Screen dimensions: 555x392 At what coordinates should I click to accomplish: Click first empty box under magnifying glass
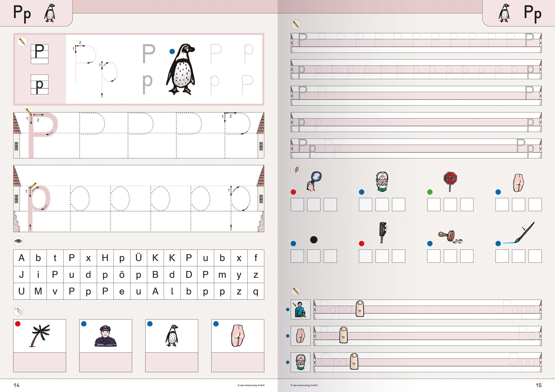297,205
